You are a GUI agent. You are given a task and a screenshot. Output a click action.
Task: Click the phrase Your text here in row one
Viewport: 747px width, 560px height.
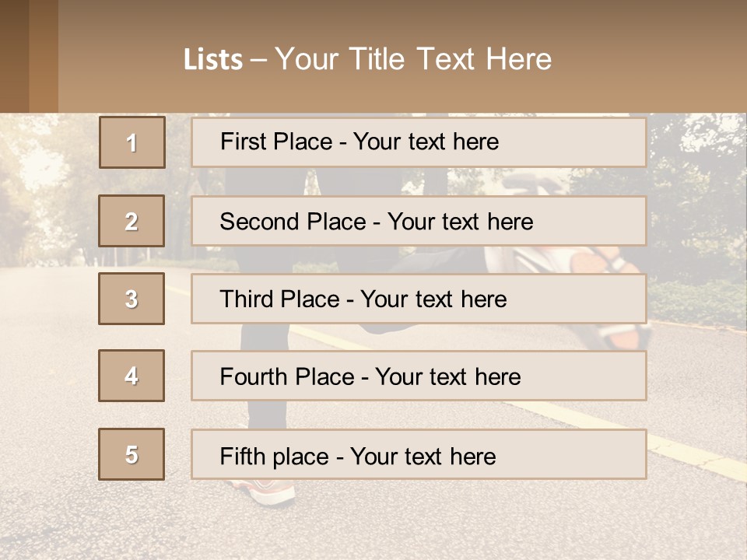(426, 142)
